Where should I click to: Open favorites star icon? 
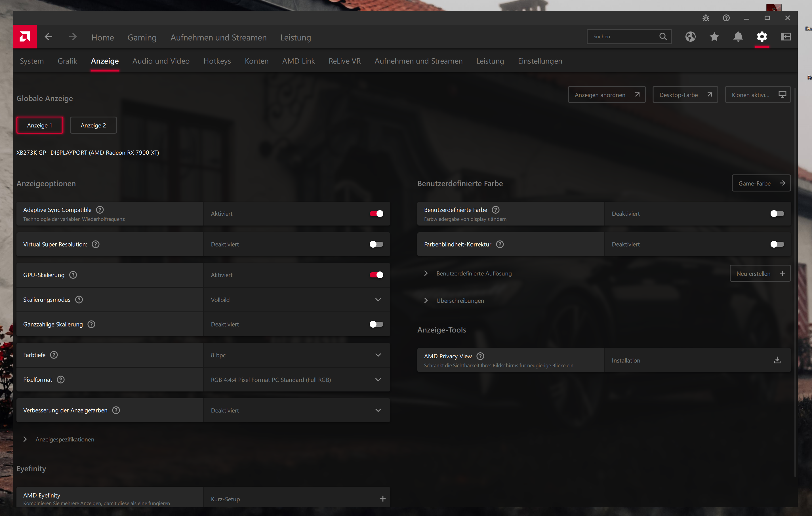pyautogui.click(x=714, y=36)
